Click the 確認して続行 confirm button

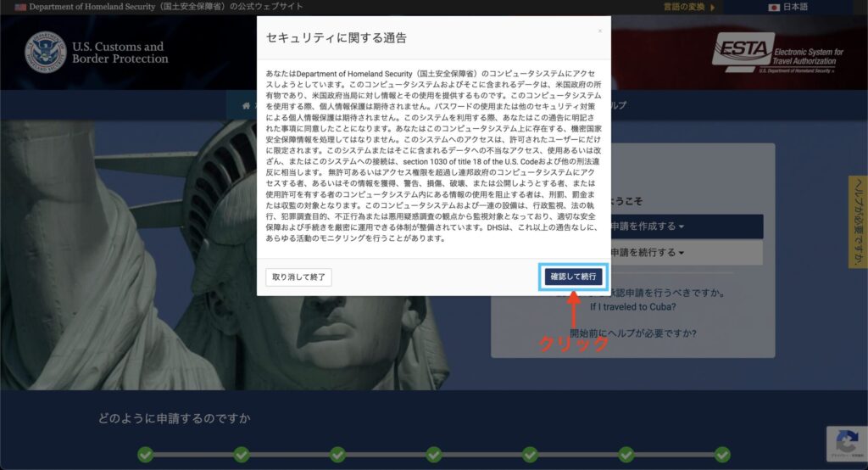(573, 277)
